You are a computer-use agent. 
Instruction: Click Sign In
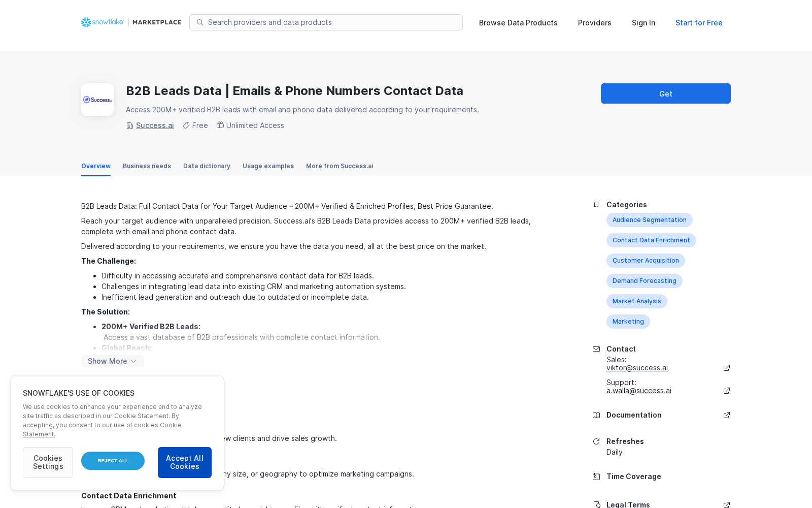(644, 23)
